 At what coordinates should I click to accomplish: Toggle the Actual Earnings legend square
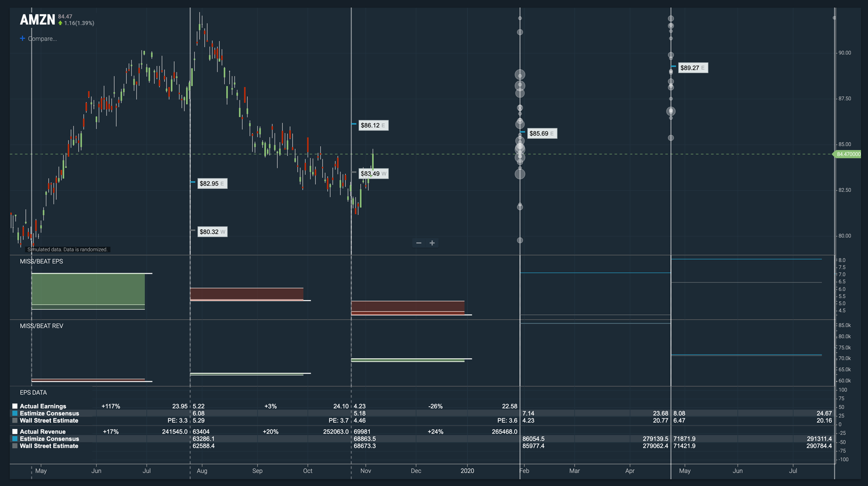tap(15, 406)
